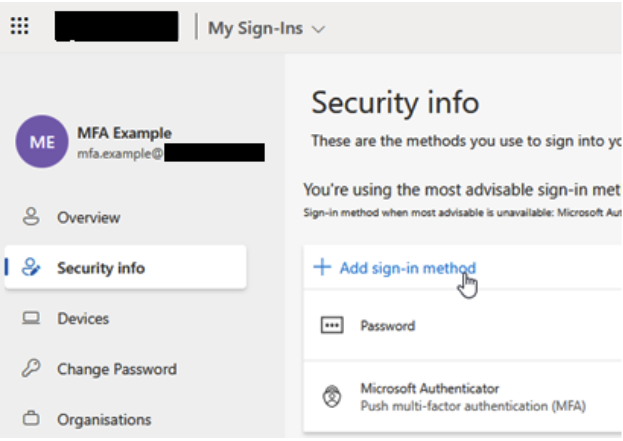The width and height of the screenshot is (623, 441).
Task: Open Organisations from the sidebar
Action: click(x=104, y=419)
